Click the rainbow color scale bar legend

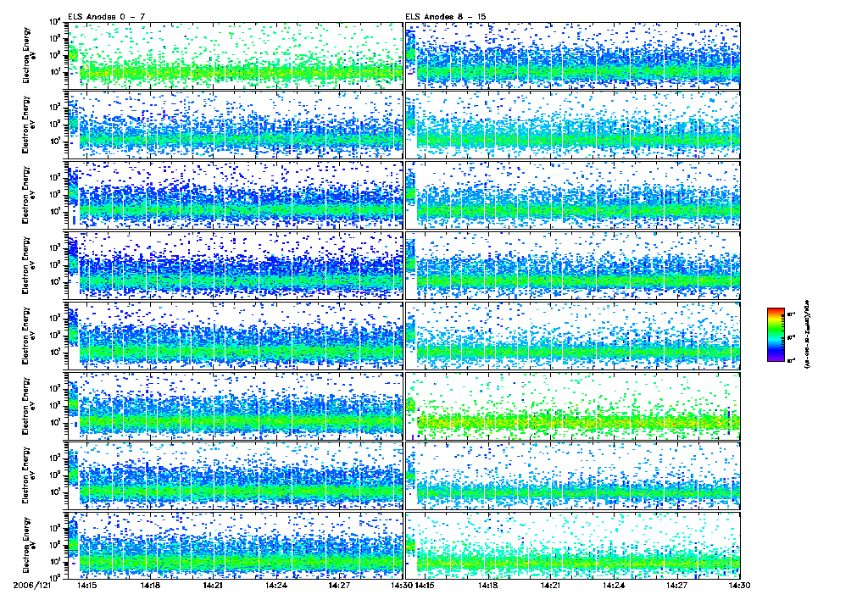pos(776,335)
